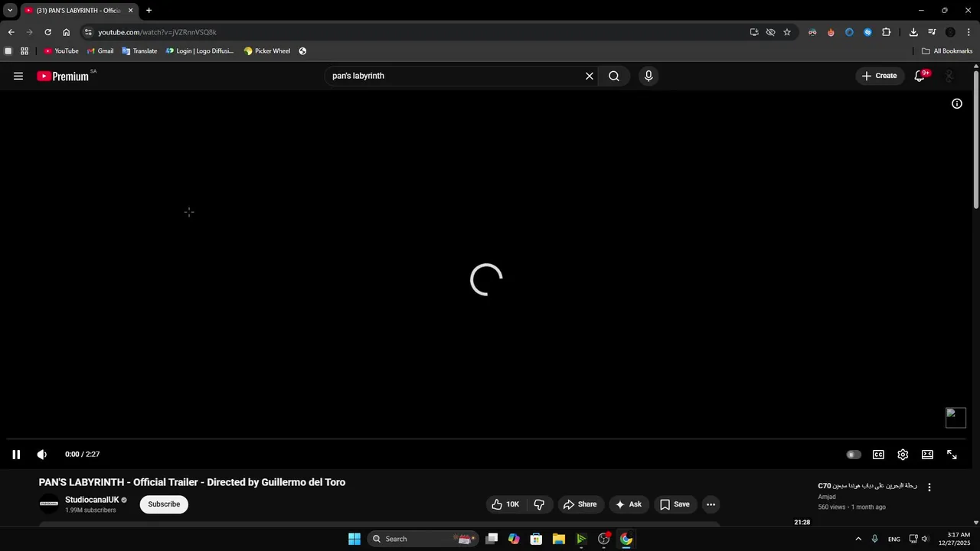Go to browser home page
Viewport: 980px width, 551px height.
point(66,32)
